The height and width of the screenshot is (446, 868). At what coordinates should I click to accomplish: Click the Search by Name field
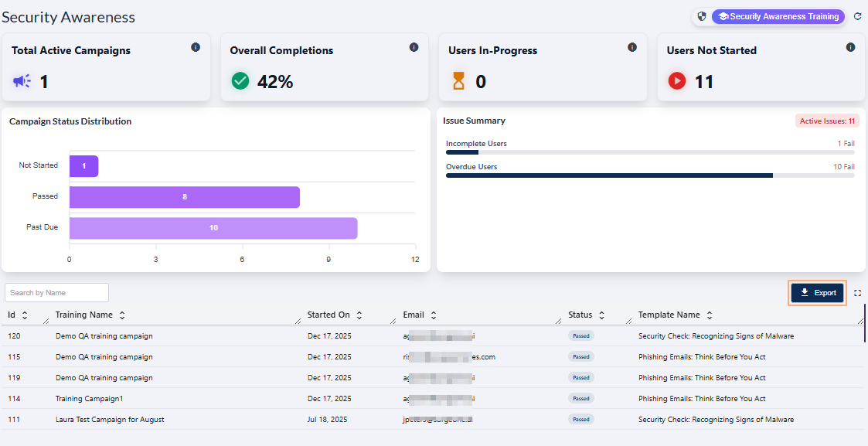click(57, 293)
